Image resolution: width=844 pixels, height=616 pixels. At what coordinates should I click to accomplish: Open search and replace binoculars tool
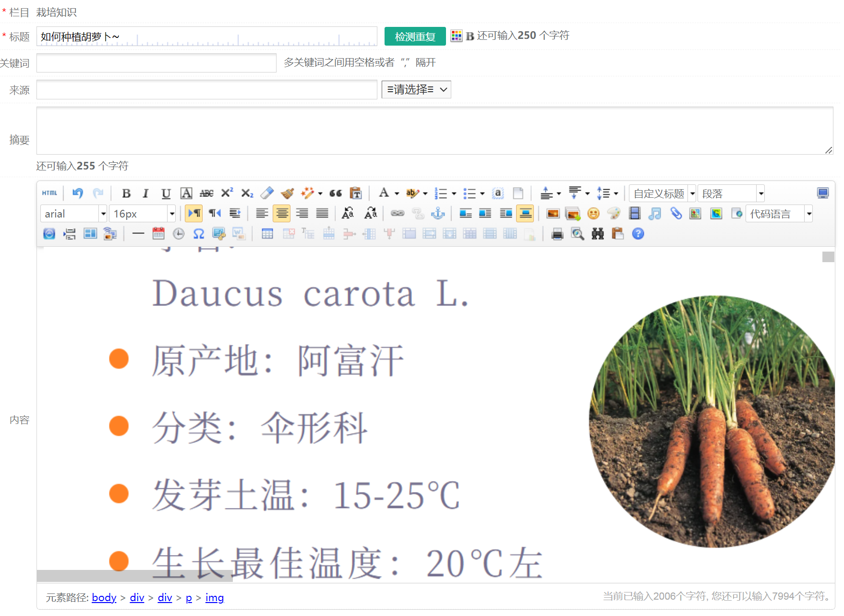tap(598, 234)
